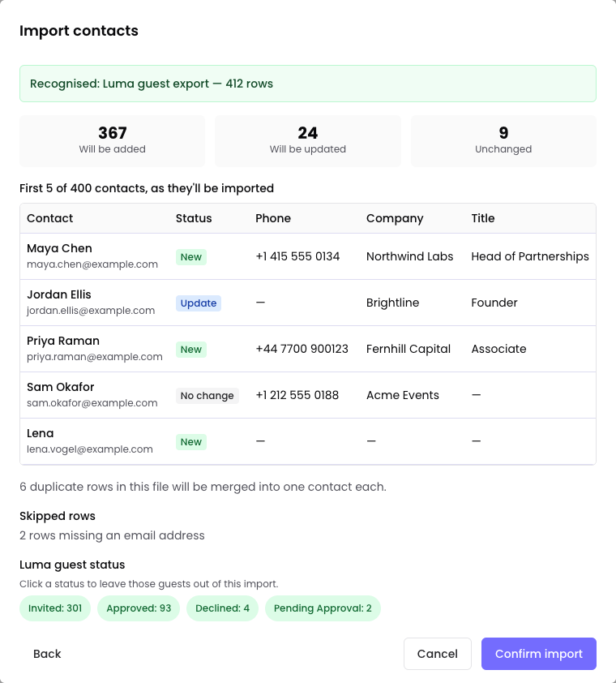The image size is (616, 683).
Task: Click the Northwind Labs company cell
Action: (409, 256)
